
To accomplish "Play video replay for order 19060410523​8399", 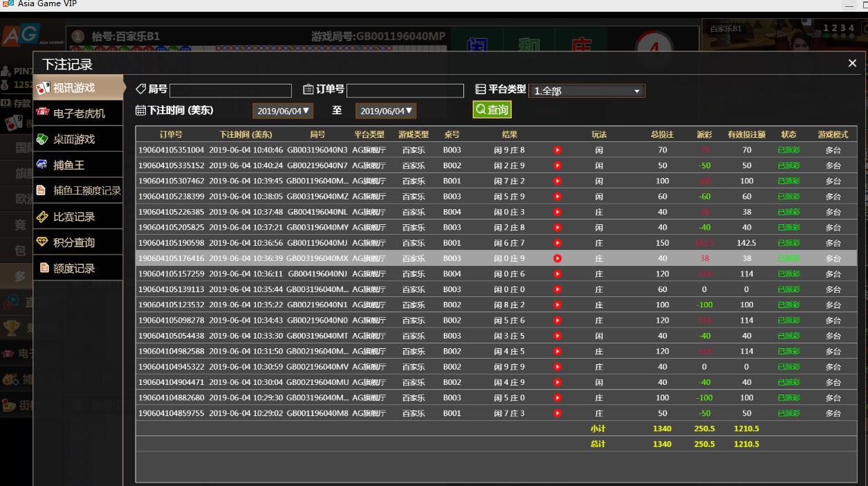I will pos(557,197).
